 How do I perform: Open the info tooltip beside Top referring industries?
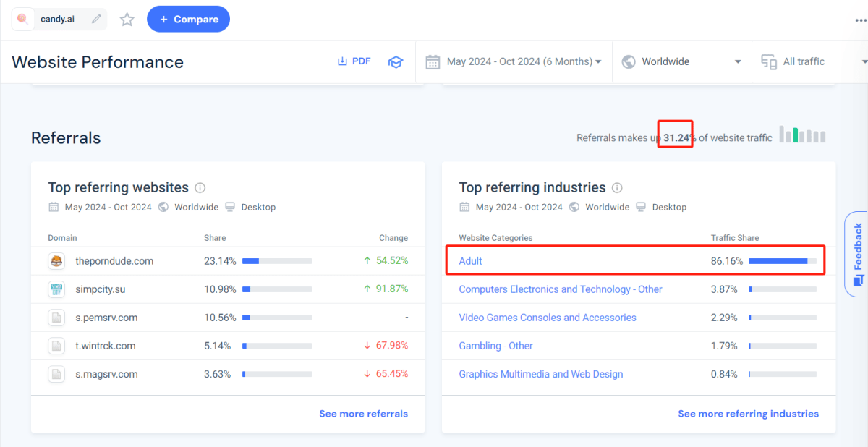(x=617, y=187)
